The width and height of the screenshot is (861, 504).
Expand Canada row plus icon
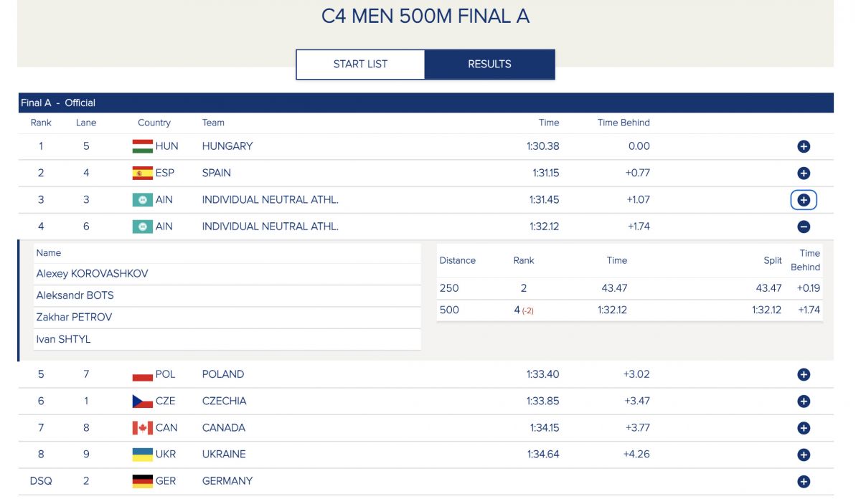click(x=804, y=428)
